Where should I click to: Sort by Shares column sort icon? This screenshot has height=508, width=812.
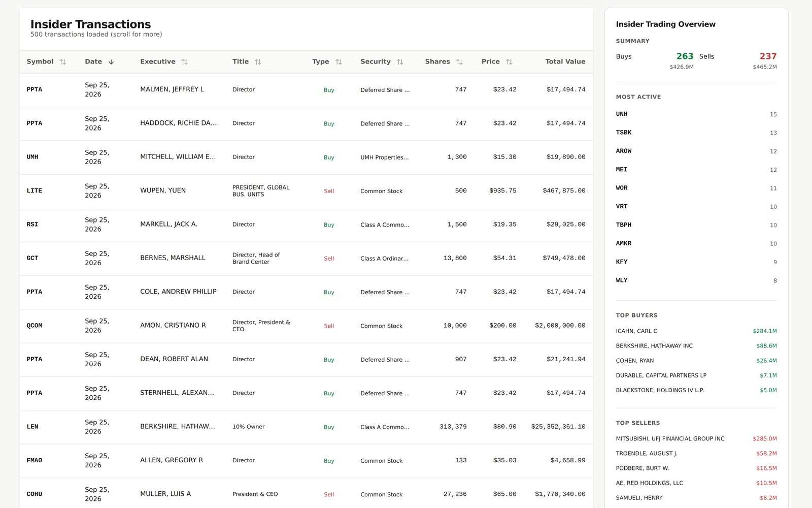(459, 62)
